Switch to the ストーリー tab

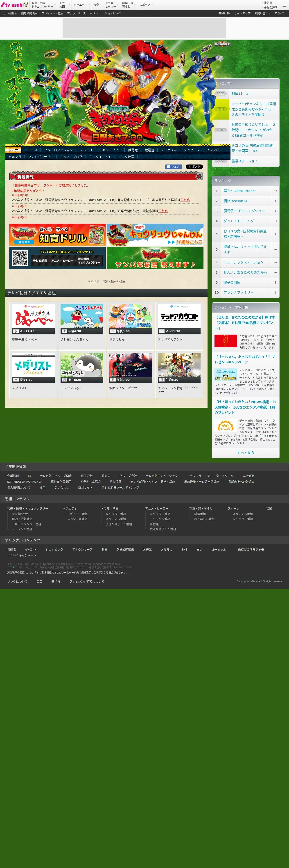tap(88, 150)
